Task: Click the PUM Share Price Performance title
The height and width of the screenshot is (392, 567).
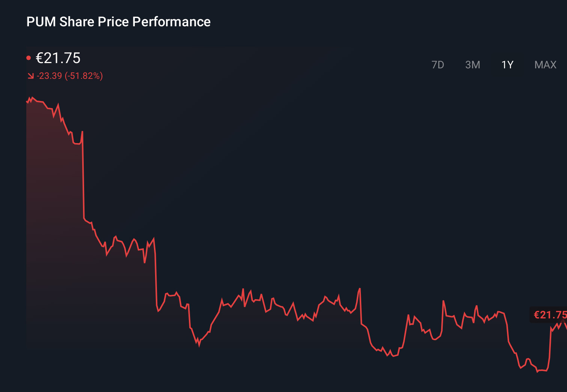Action: click(x=118, y=21)
